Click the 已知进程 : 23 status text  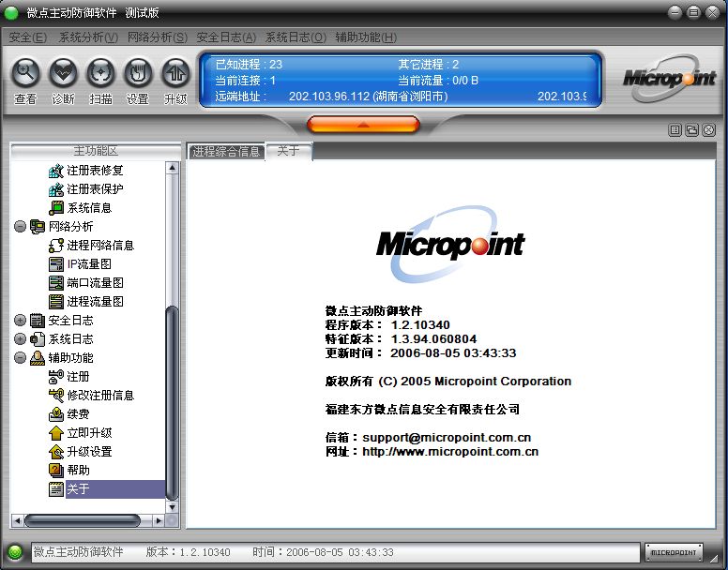pos(249,64)
